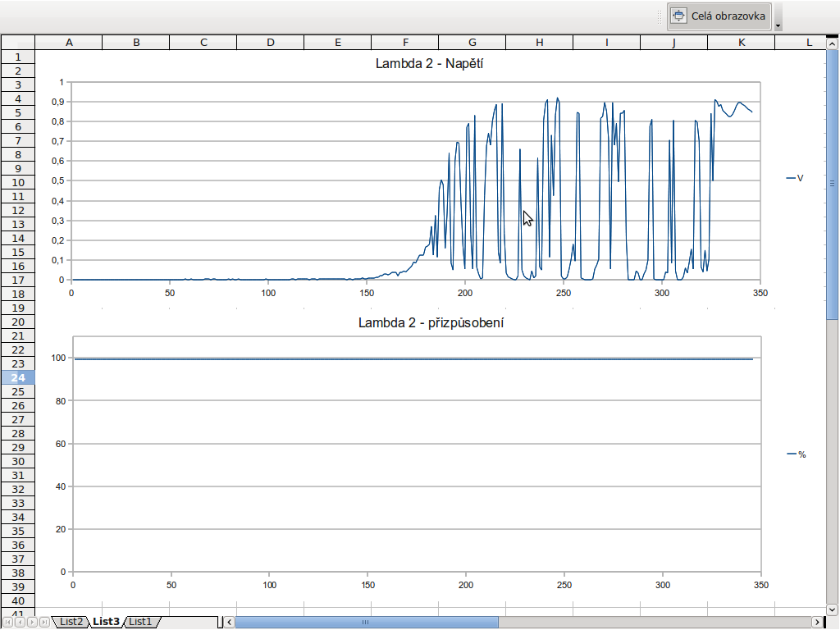Image resolution: width=840 pixels, height=630 pixels.
Task: Switch to the List2 sheet tab
Action: click(x=70, y=622)
